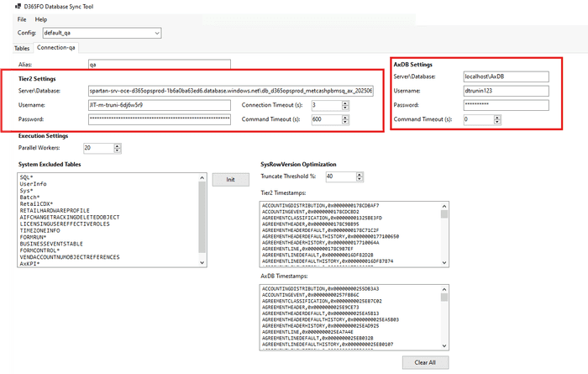Click up arrow of Tier2 Timestamps scrollbar
This screenshot has height=374, width=588.
(x=444, y=206)
